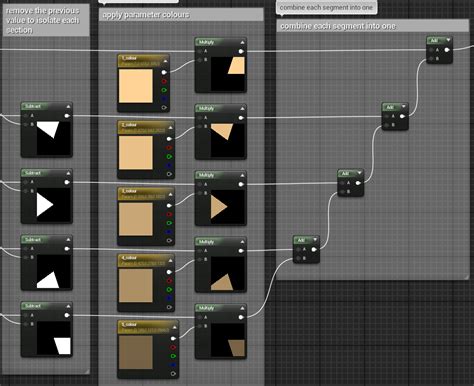Collapse the 5_colour parameter node
The width and height of the screenshot is (474, 386).
click(x=174, y=327)
